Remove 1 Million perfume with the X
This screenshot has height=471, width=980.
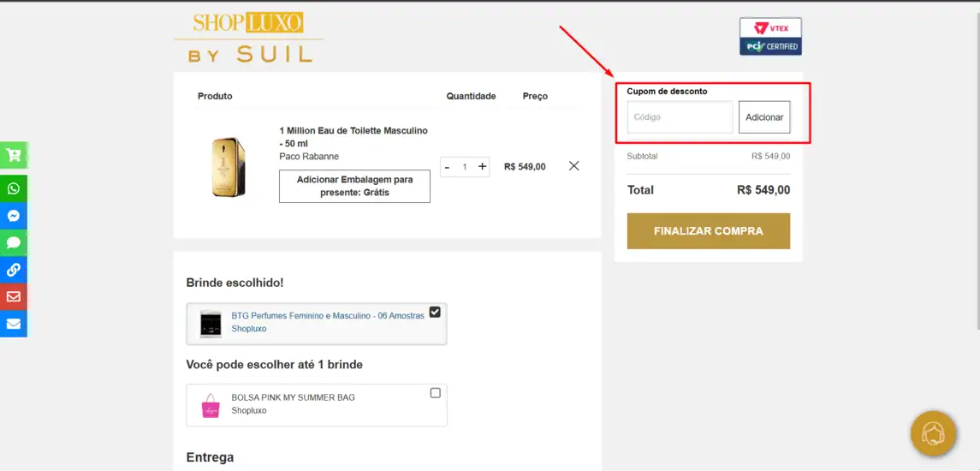click(x=574, y=166)
